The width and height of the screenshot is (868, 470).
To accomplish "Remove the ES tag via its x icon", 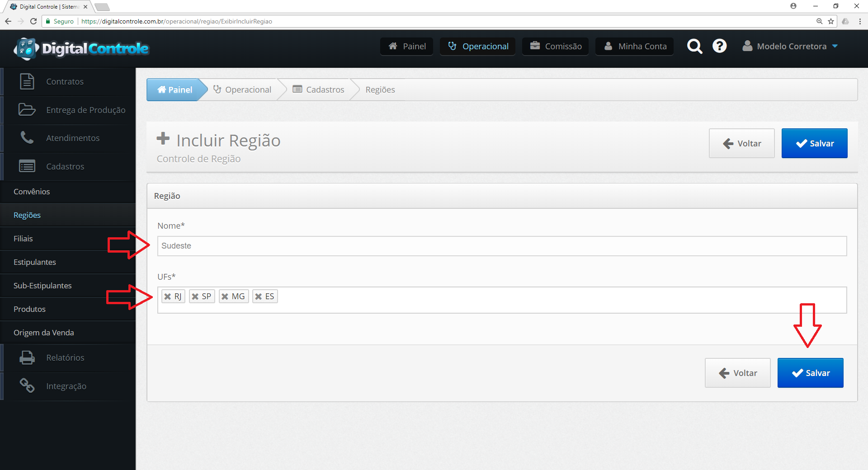I will coord(259,296).
